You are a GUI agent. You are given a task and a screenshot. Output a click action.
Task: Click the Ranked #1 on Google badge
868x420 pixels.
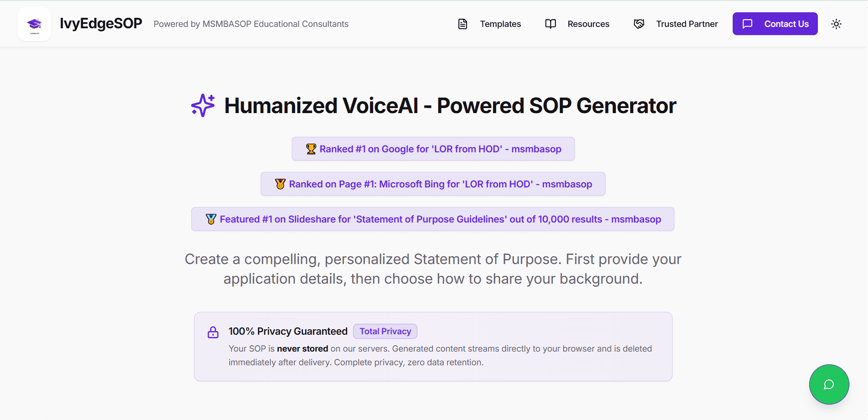click(x=433, y=148)
